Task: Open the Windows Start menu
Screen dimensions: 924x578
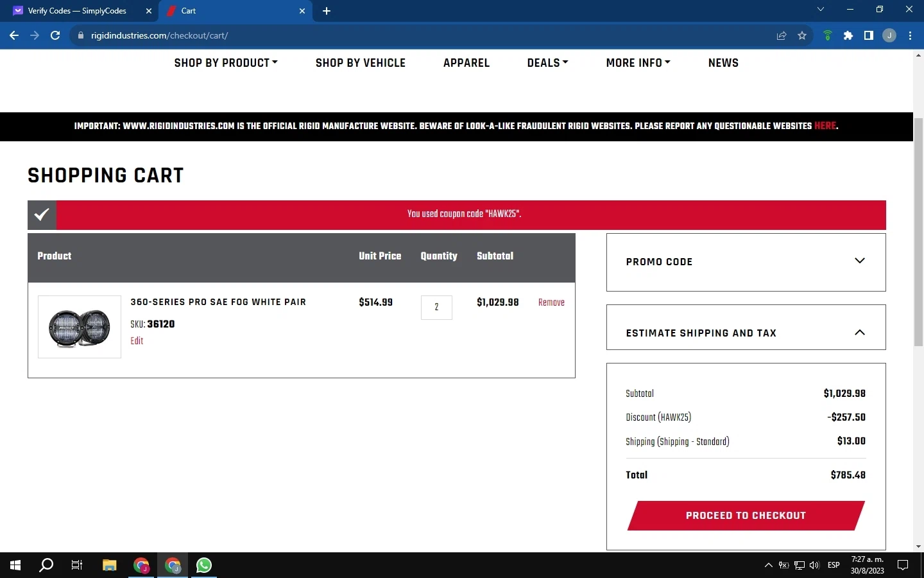Action: 15,565
